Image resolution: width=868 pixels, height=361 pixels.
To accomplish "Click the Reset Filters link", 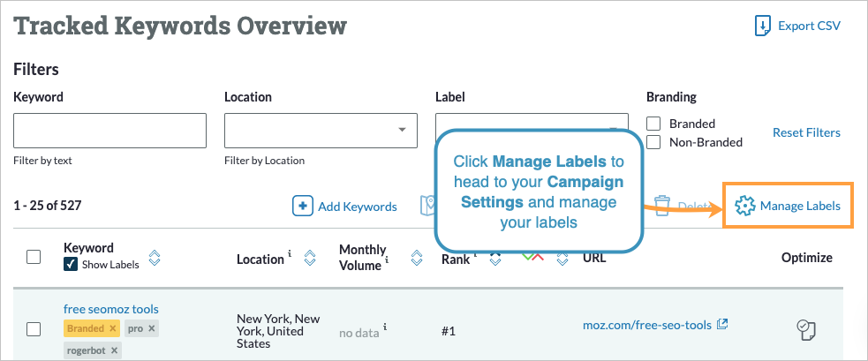I will coord(806,132).
